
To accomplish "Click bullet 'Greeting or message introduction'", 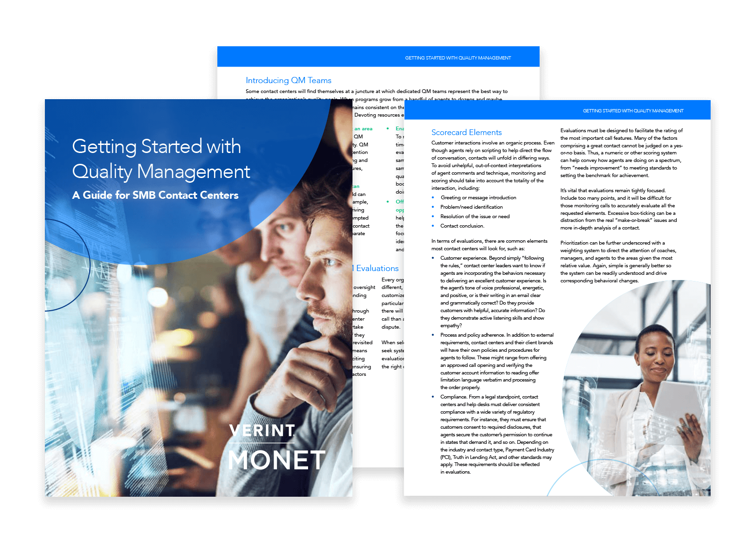I will point(478,197).
